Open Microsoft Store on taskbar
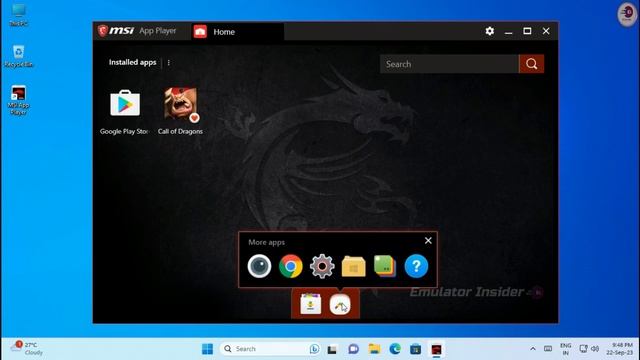The width and height of the screenshot is (640, 360). tap(416, 349)
